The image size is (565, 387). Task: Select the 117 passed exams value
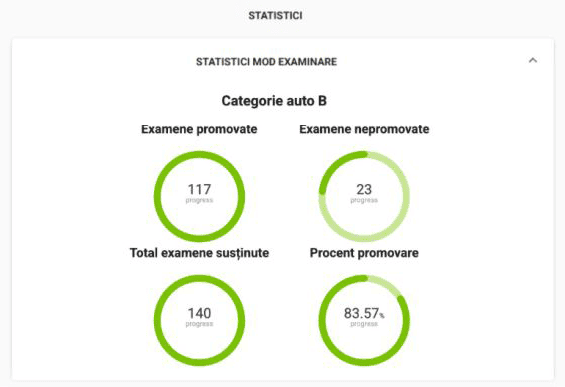199,189
